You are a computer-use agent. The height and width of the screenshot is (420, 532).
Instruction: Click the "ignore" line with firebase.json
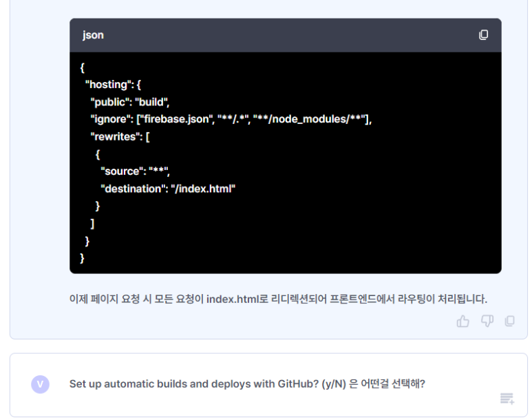point(231,119)
